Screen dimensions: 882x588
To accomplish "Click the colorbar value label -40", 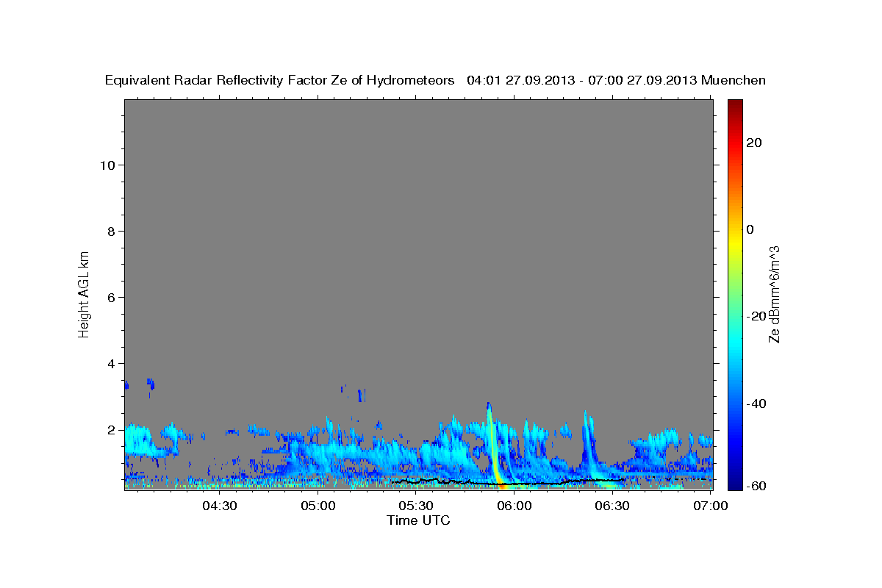I will (756, 404).
